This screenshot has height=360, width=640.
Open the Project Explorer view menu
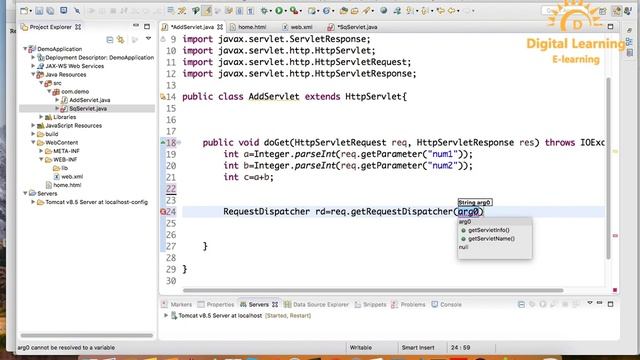[148, 39]
